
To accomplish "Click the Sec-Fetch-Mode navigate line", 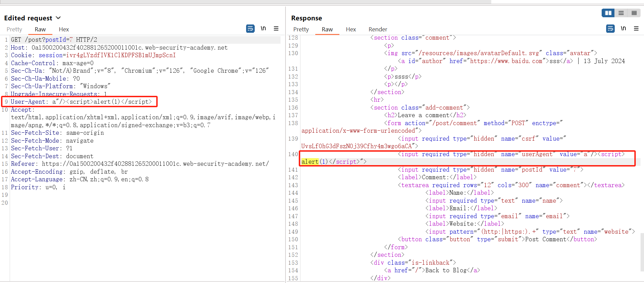I will [x=52, y=141].
